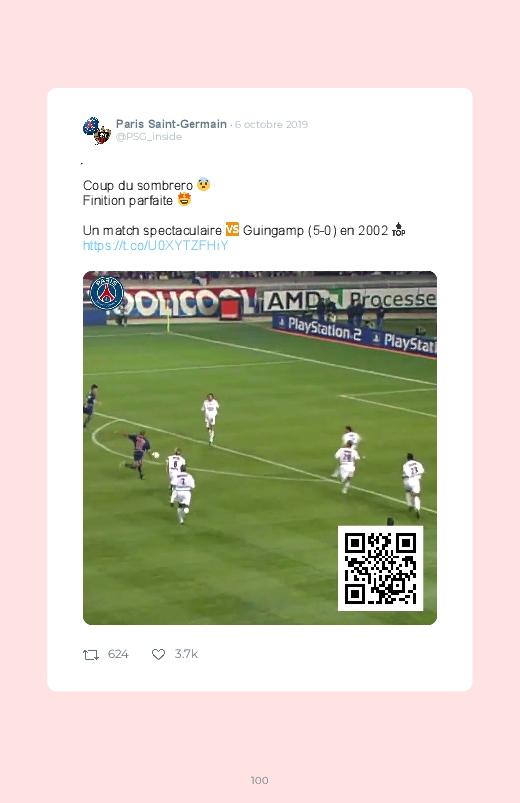
Task: Click the VS emoji in the tweet
Action: click(232, 229)
